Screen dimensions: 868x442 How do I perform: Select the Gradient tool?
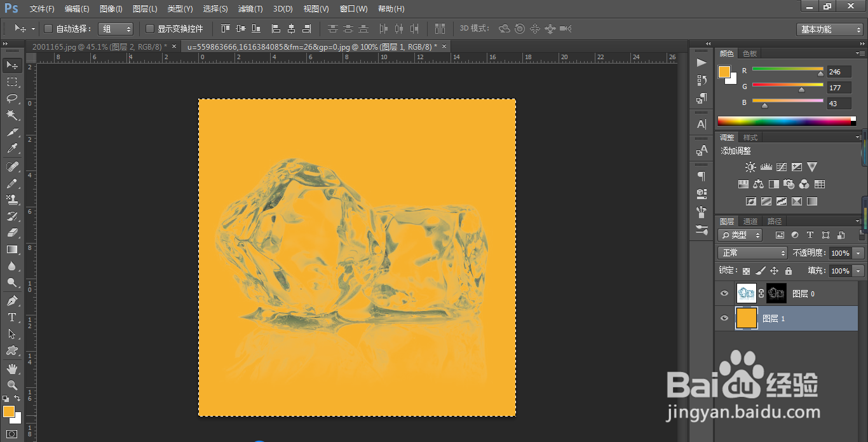12,249
